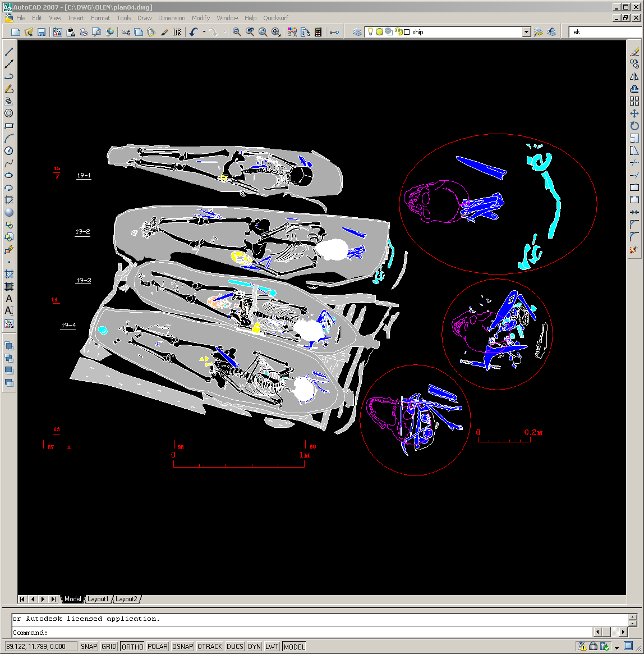Click the Undo arrow icon
The image size is (644, 654).
tap(194, 32)
